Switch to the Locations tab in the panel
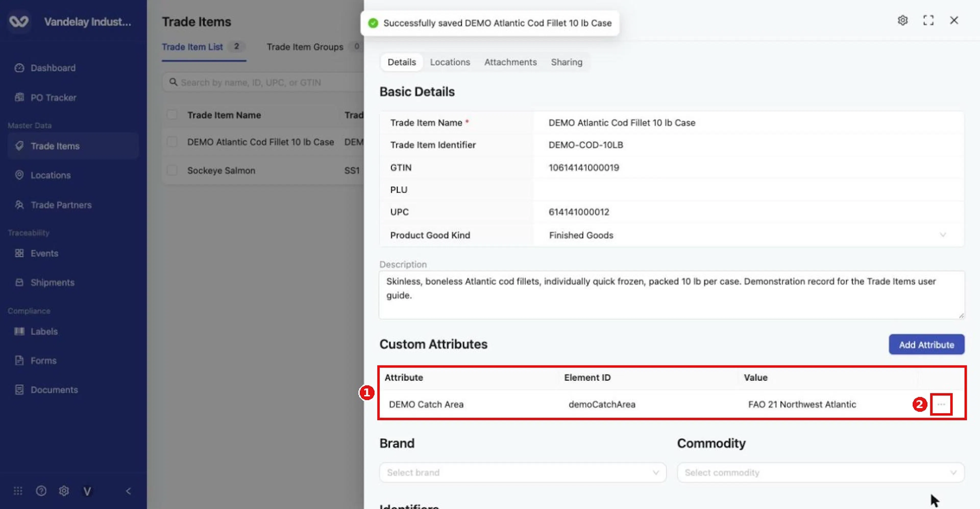 [x=450, y=62]
